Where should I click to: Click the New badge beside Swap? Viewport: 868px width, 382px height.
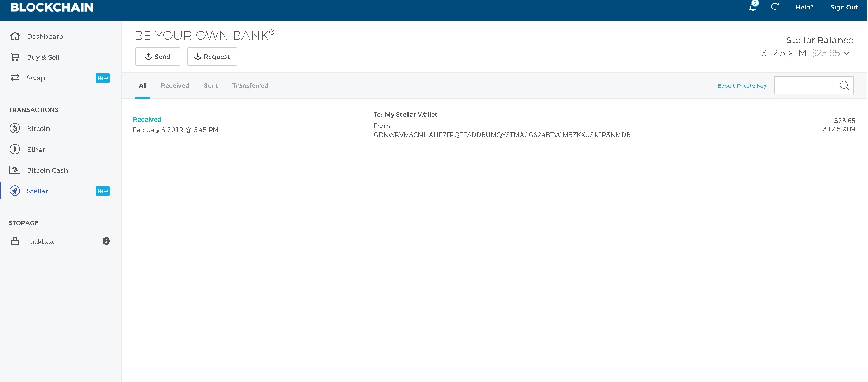pos(103,78)
